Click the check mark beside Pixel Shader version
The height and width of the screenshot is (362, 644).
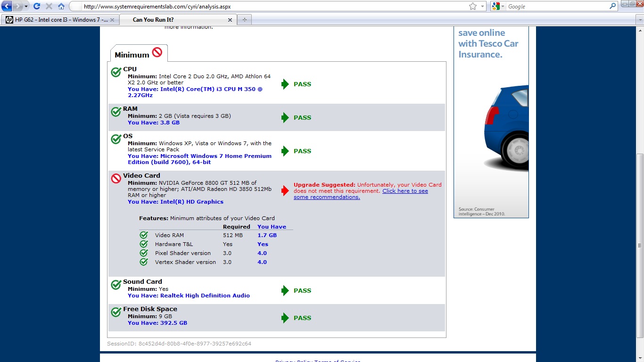coord(144,253)
